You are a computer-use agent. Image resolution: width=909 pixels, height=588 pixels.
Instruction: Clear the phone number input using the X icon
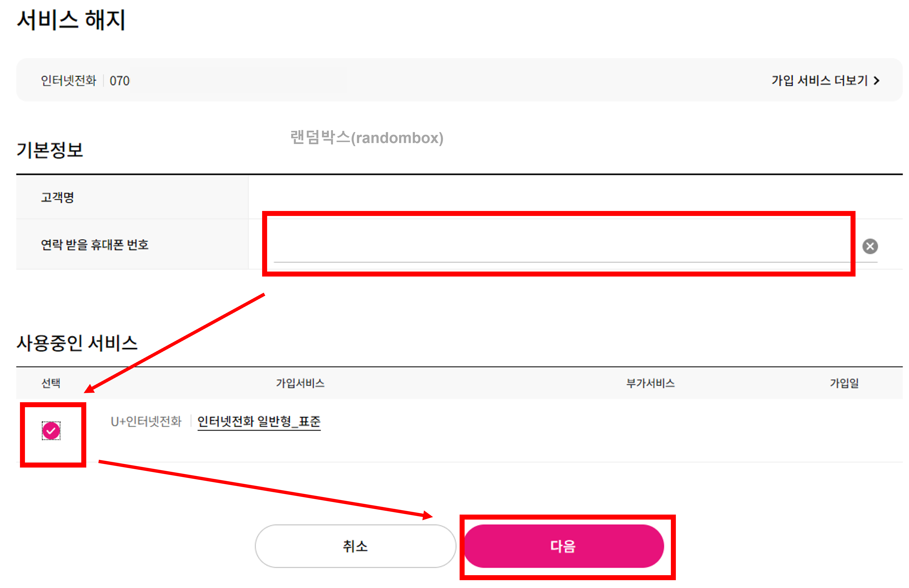[870, 246]
